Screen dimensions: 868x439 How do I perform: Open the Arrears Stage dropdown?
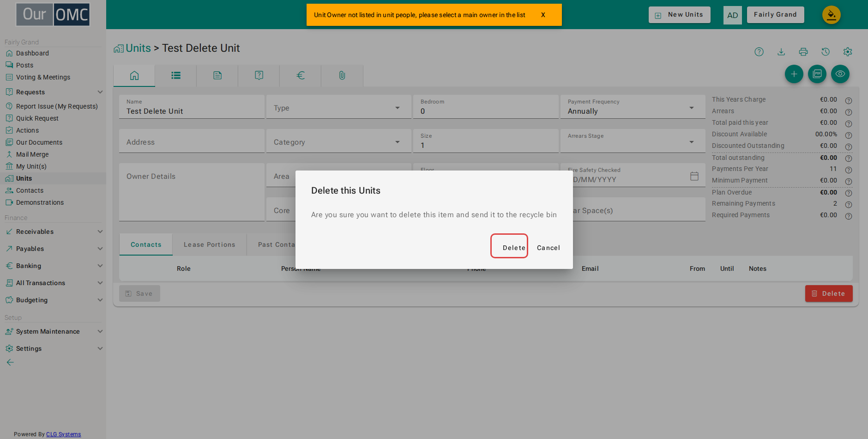coord(633,141)
